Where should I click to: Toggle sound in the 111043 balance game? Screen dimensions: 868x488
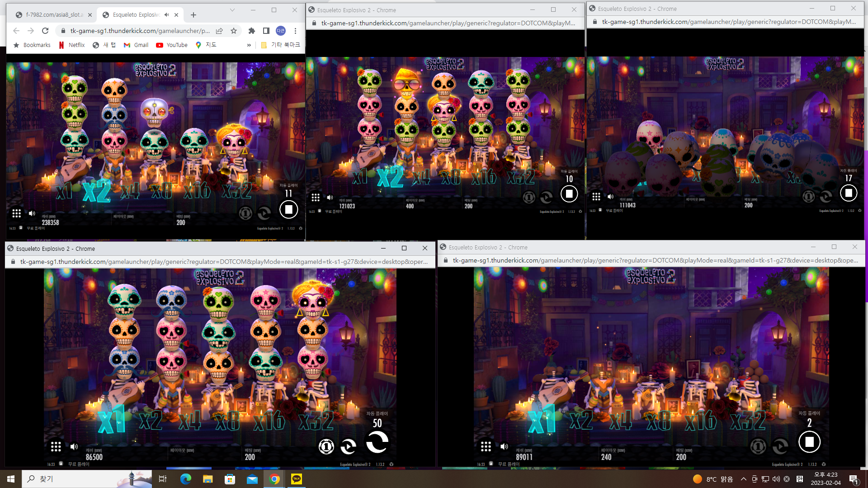point(611,197)
